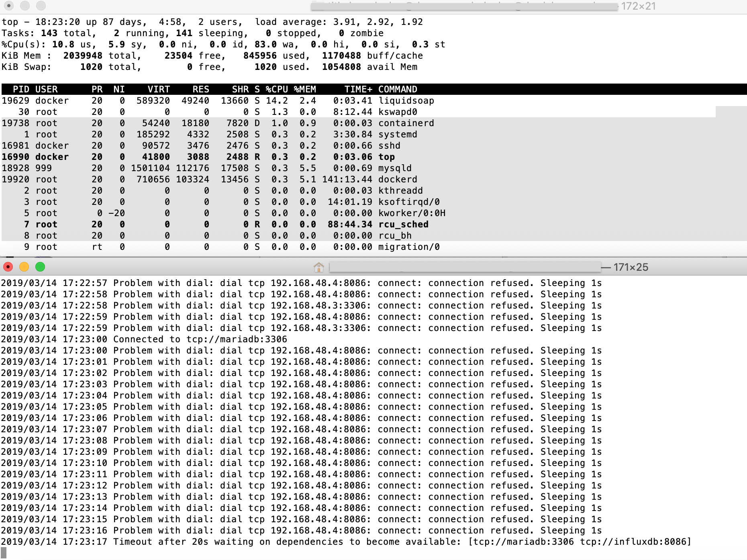Screen dimensions: 747x560
Task: Close the lower terminal with red button
Action: (8, 267)
